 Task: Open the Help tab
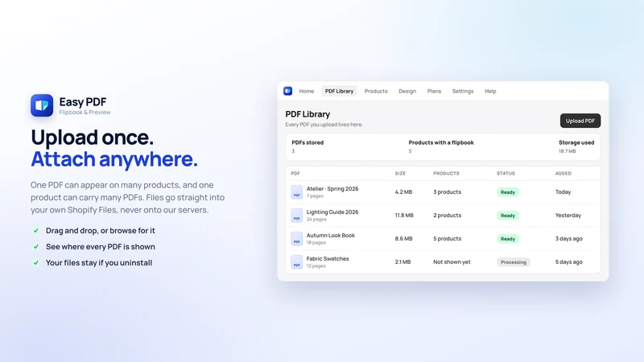pos(490,91)
